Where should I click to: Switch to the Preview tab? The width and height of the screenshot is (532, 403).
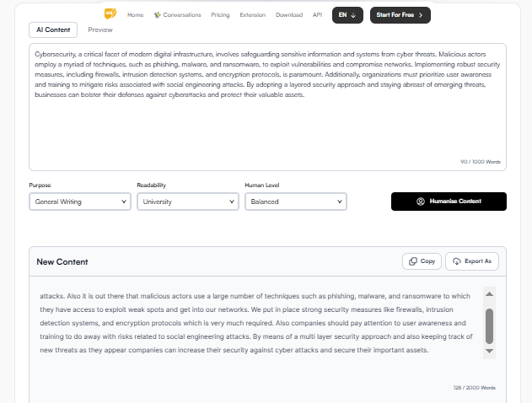click(x=100, y=30)
